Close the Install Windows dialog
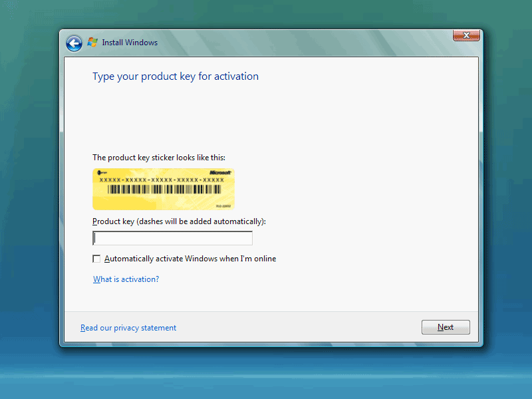The width and height of the screenshot is (532, 399). coord(466,35)
